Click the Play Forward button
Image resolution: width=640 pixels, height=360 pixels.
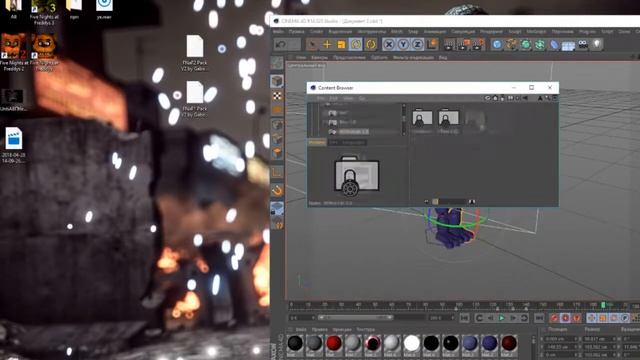(x=502, y=318)
